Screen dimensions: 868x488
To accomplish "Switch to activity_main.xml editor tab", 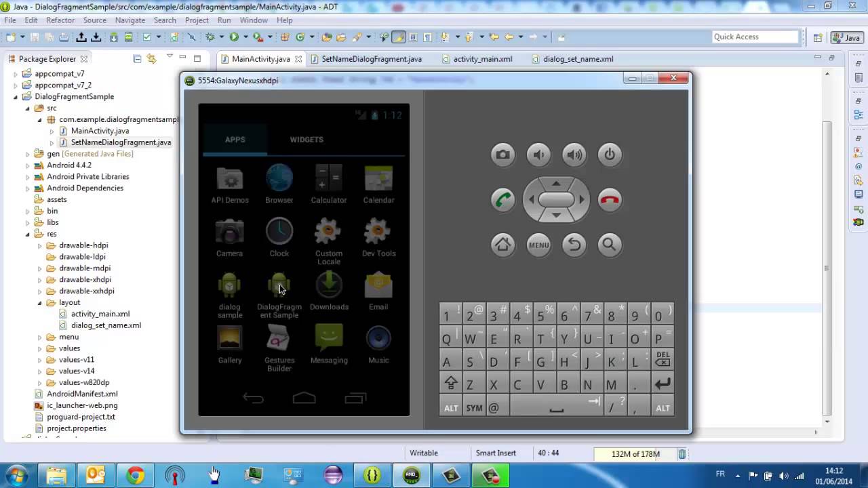I will click(482, 59).
